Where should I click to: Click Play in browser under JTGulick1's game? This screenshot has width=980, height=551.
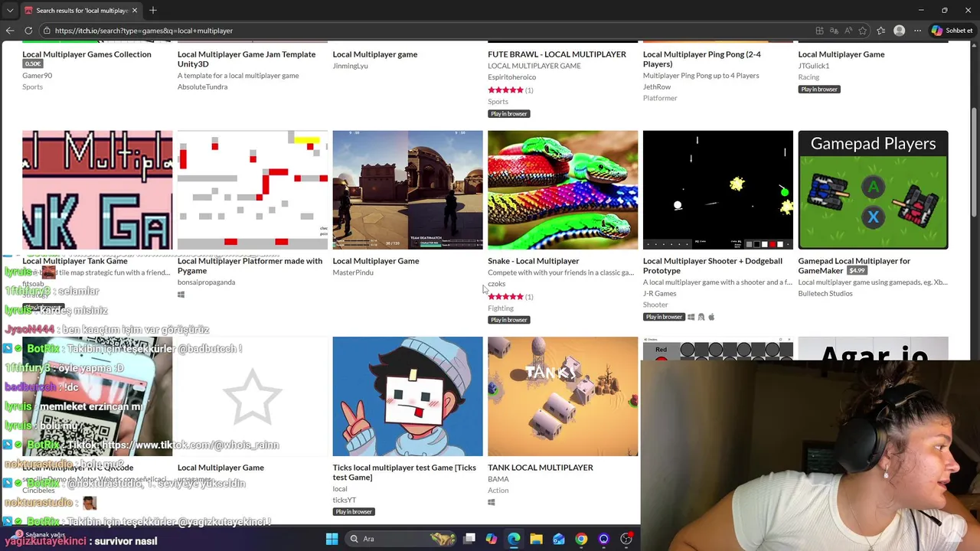pyautogui.click(x=819, y=90)
